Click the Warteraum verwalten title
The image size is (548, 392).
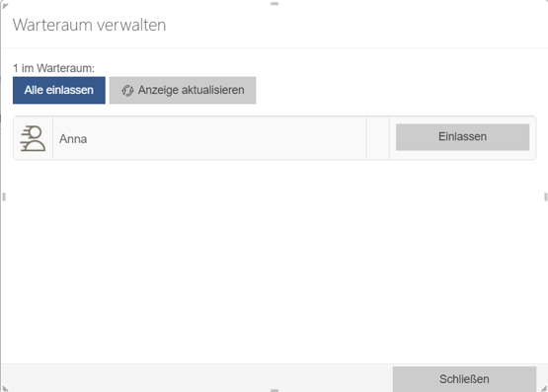click(90, 25)
